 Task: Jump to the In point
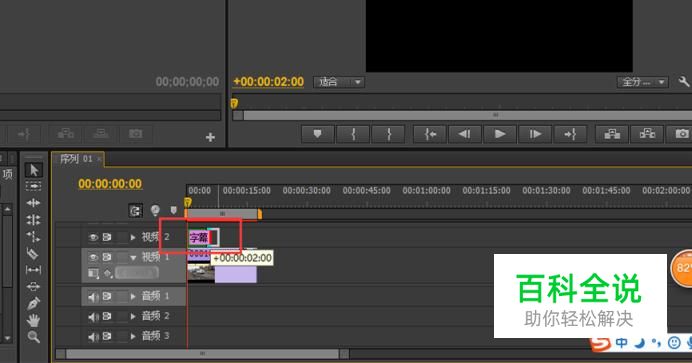point(430,134)
